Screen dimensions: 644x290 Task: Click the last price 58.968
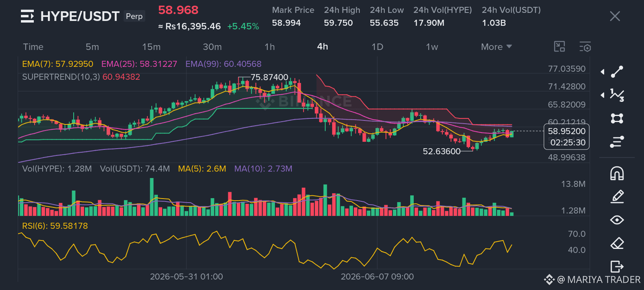pos(178,10)
